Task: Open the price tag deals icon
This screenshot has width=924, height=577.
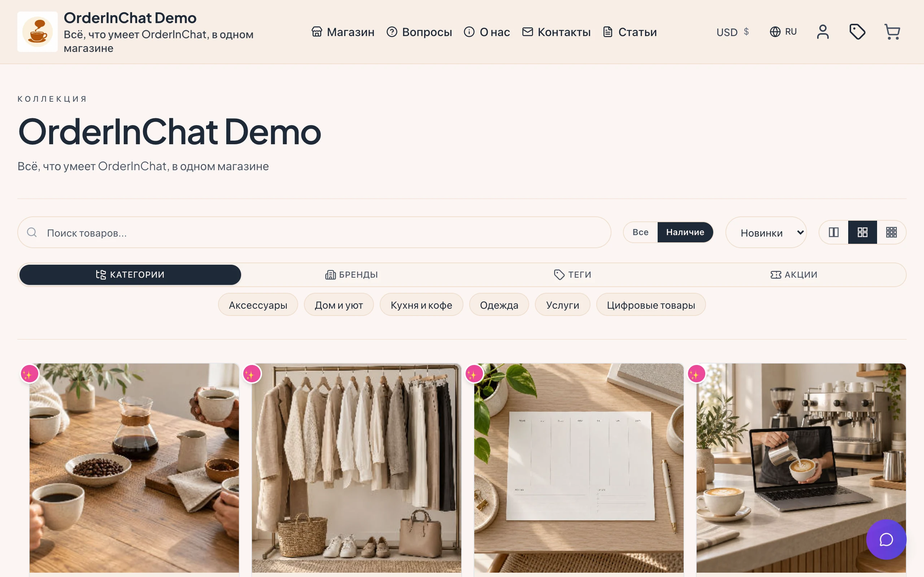Action: coord(857,32)
